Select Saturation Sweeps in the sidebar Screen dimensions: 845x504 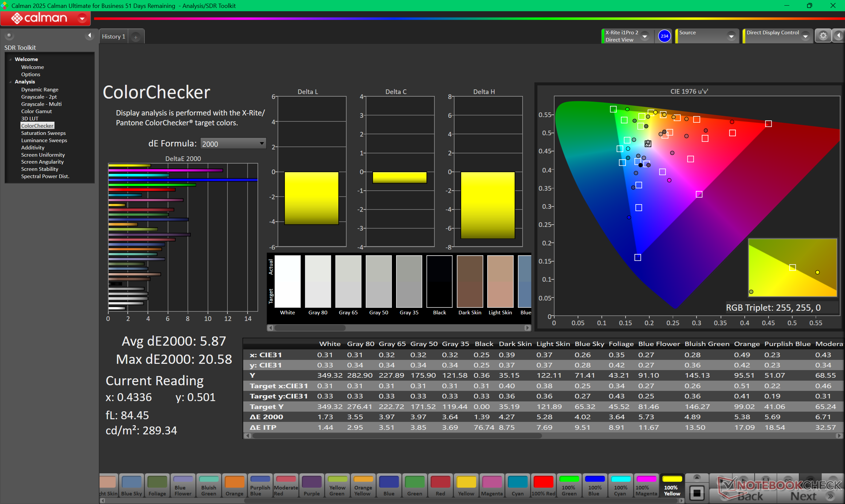[x=43, y=133]
